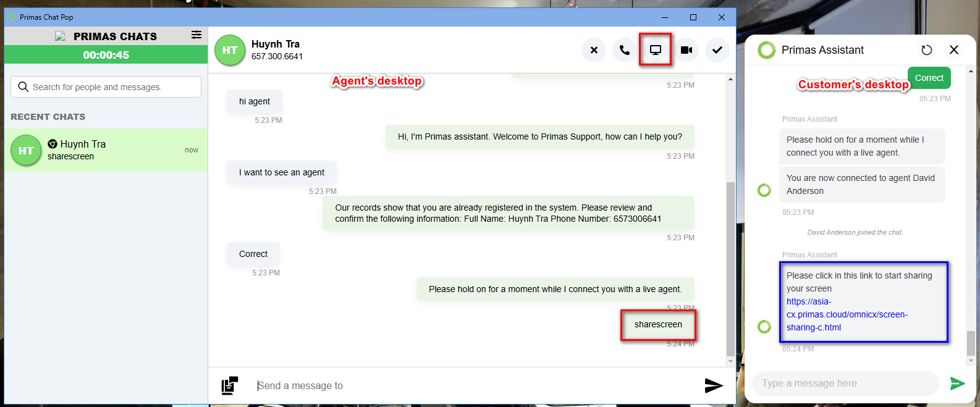
Task: Mark chat complete with checkmark icon
Action: point(717,50)
